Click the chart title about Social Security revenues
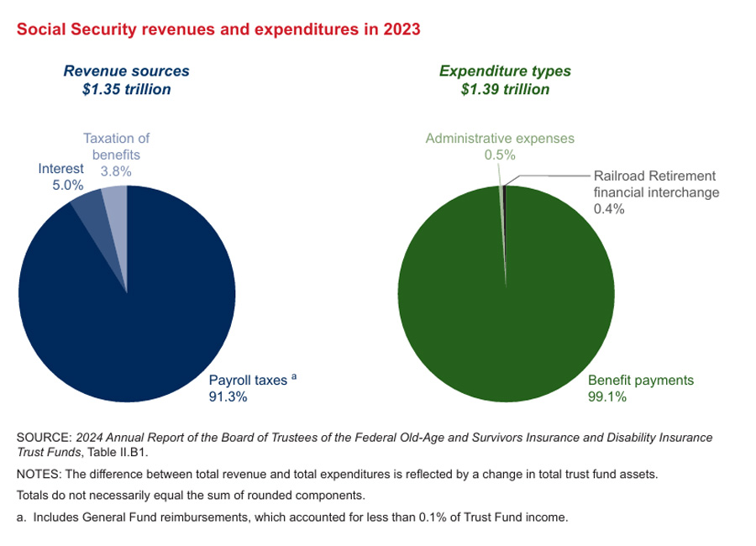Viewport: 756px width, 546px height. pos(218,29)
